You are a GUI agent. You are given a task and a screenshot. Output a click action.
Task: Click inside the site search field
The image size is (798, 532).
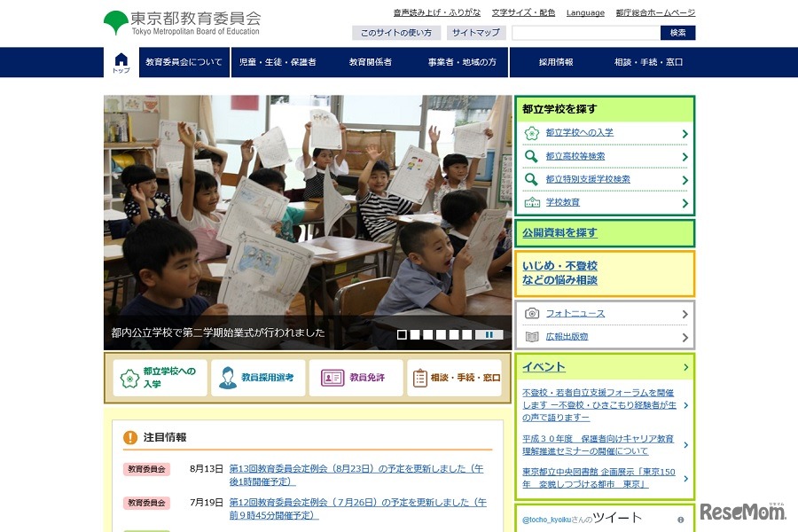[x=585, y=32]
